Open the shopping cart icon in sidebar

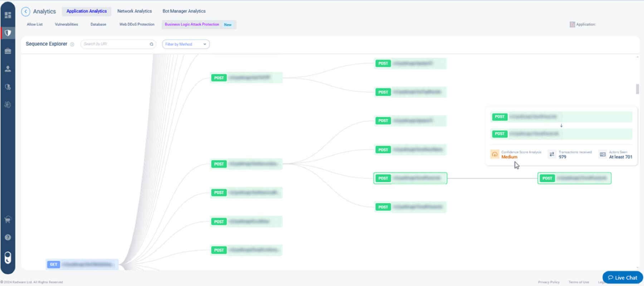8,220
